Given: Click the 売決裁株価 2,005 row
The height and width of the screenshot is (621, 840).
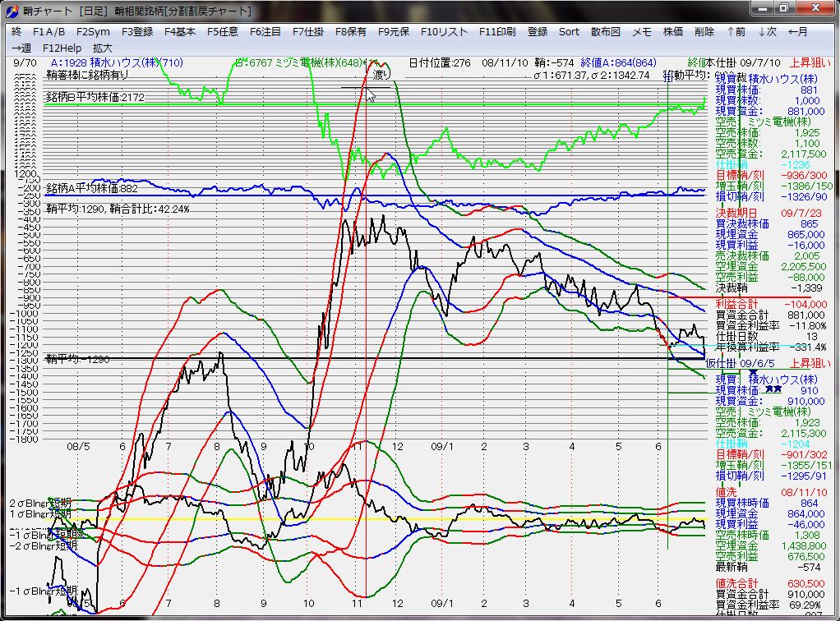Looking at the screenshot, I should tap(768, 256).
